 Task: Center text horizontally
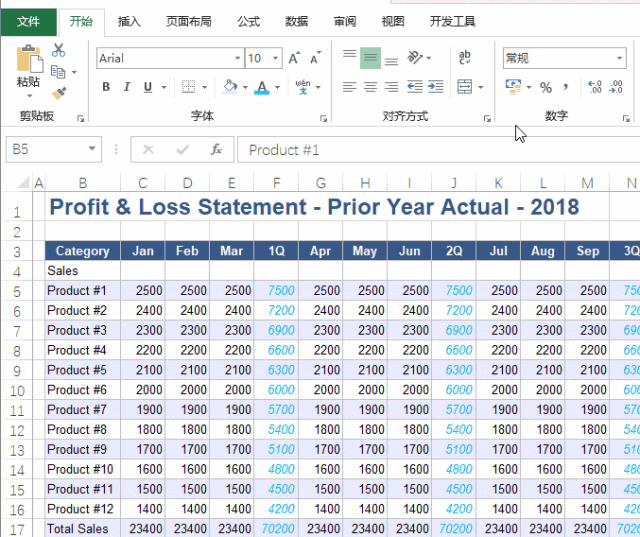pyautogui.click(x=370, y=87)
